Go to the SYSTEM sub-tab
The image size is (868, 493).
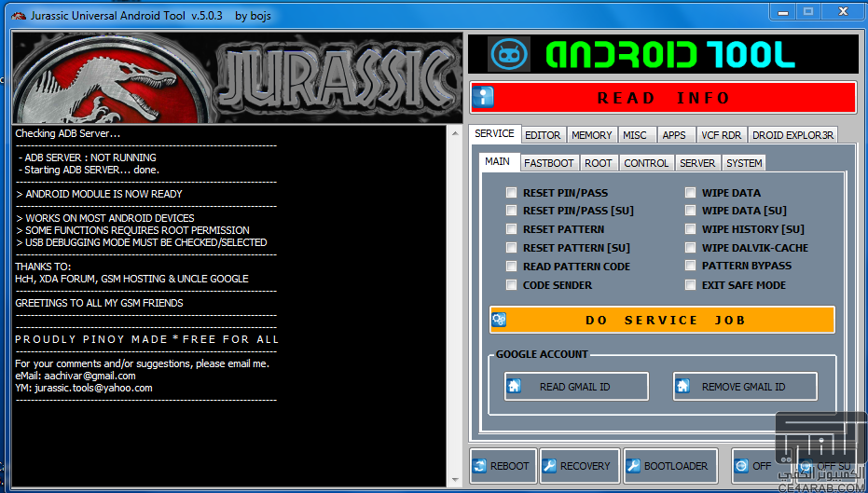744,163
